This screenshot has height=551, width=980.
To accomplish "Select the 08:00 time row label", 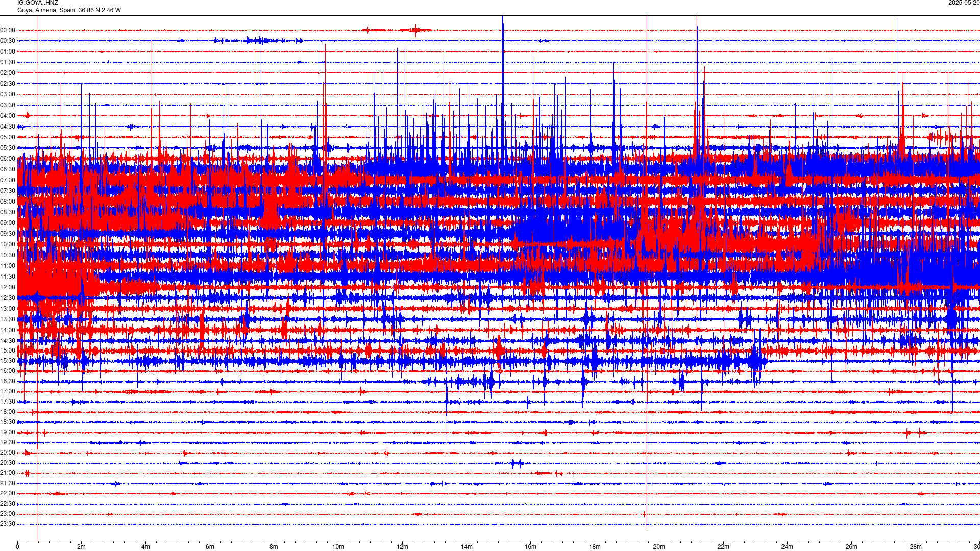I will (x=8, y=202).
